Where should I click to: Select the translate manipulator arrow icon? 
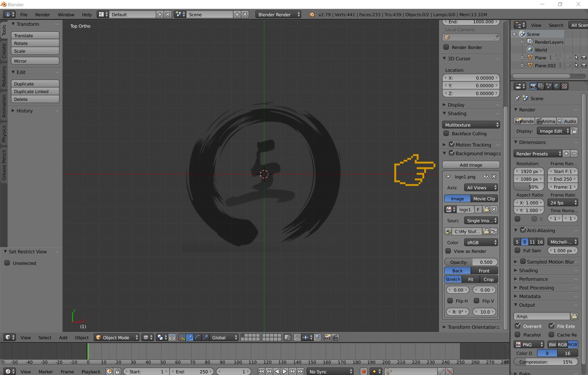(190, 337)
